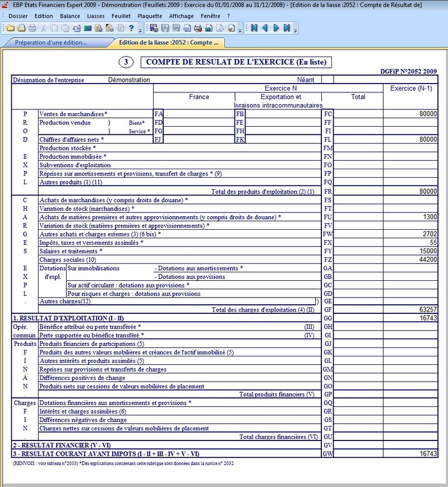Go to the previous page
The image size is (448, 487).
(x=265, y=28)
